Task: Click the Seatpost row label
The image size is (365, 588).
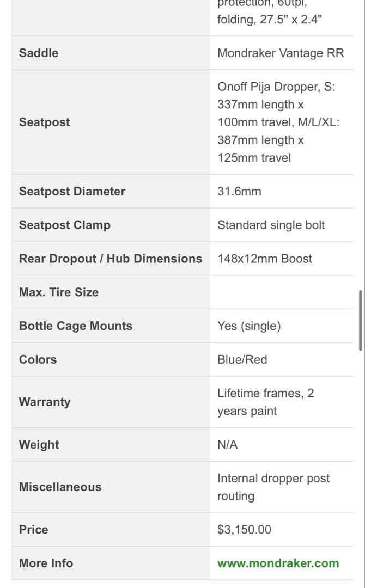Action: (x=45, y=122)
